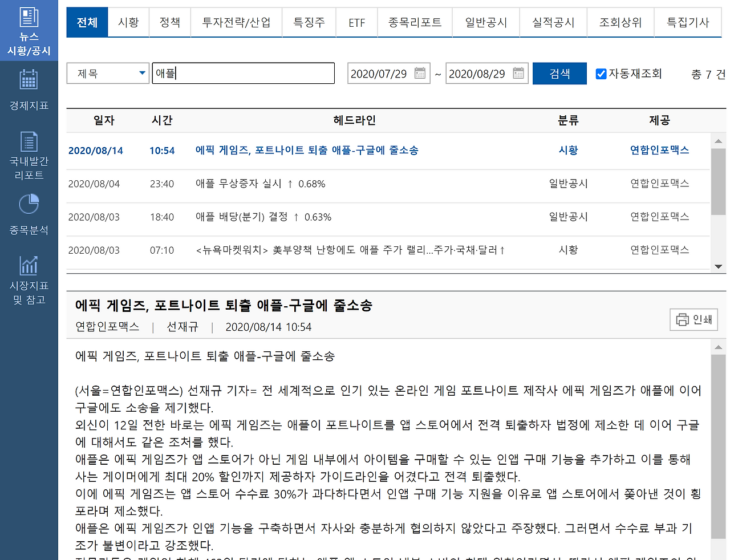Screen dimensions: 730x560
Task: Click the time cell 23:40
Action: [x=162, y=184]
